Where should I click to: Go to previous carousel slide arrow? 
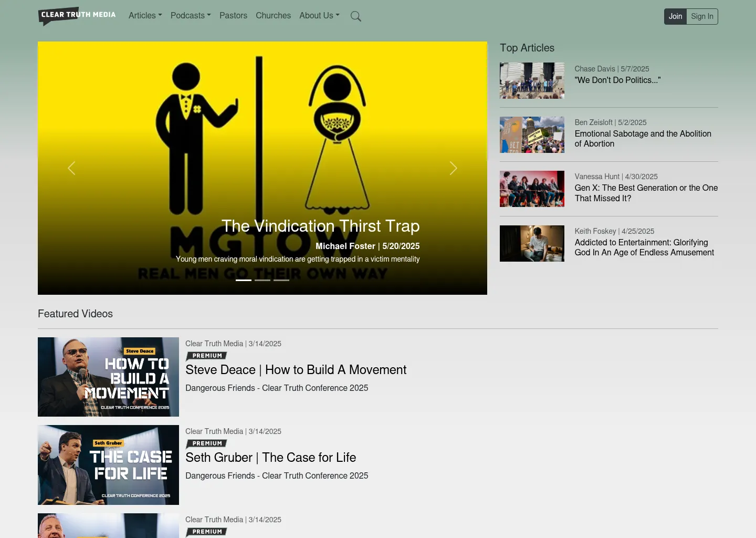71,168
